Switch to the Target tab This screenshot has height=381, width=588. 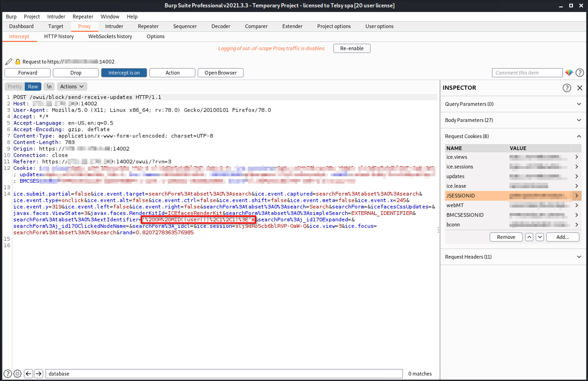56,26
